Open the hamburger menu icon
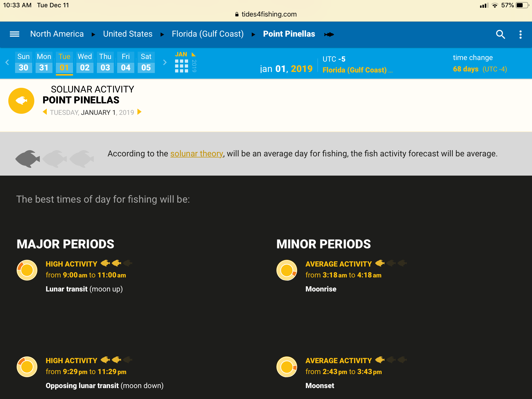 pos(15,34)
